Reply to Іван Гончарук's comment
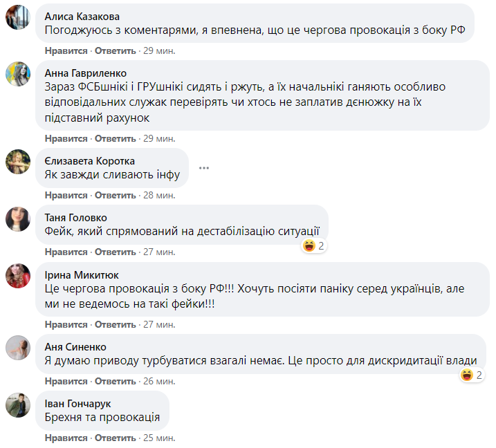This screenshot has height=448, width=496. point(116,438)
